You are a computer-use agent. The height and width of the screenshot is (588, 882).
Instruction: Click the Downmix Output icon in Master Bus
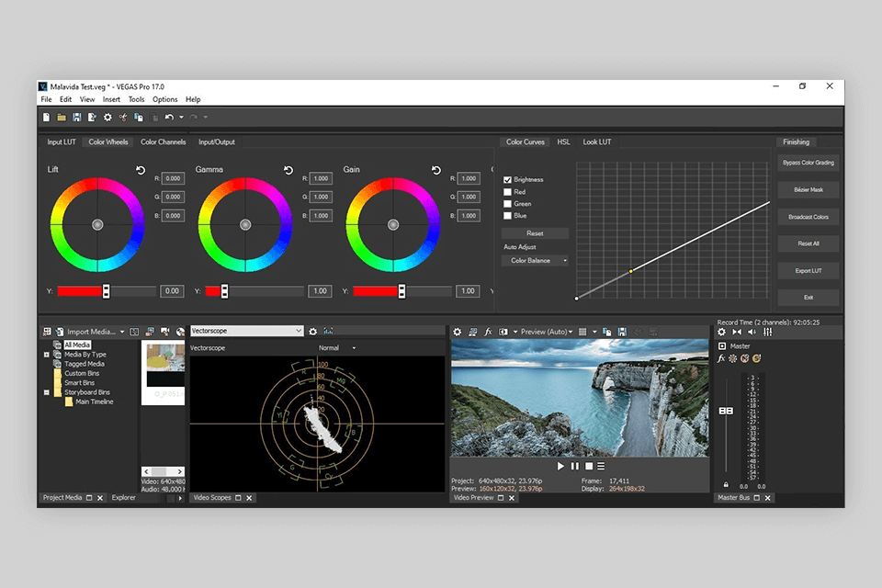(x=737, y=332)
